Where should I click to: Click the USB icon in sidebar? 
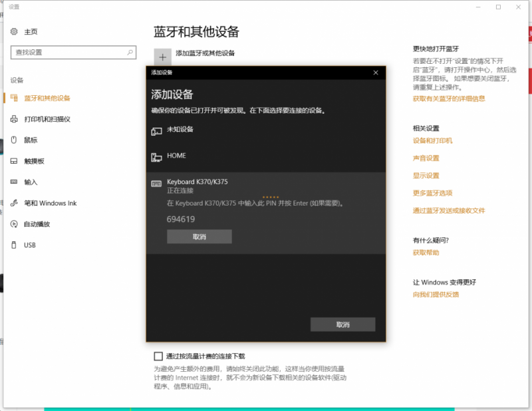click(x=14, y=245)
